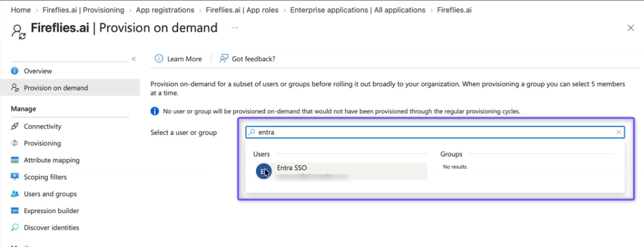The width and height of the screenshot is (644, 247).
Task: Click the No results. text
Action: point(455,167)
